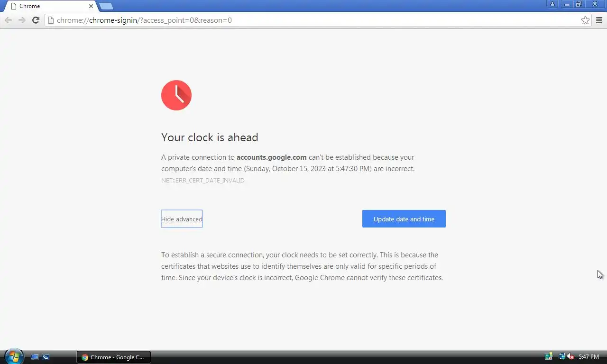The width and height of the screenshot is (607, 364).
Task: Reload the page with the refresh icon
Action: pos(36,20)
